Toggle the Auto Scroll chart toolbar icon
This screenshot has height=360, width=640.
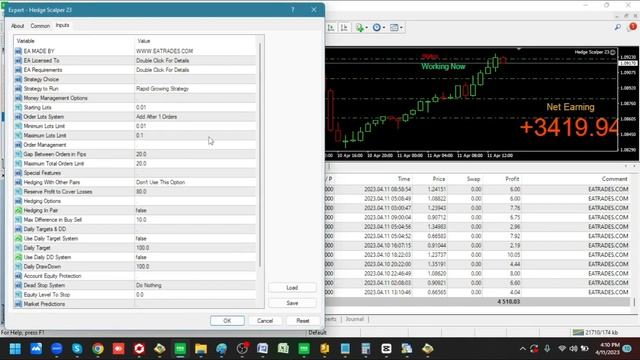pos(331,28)
